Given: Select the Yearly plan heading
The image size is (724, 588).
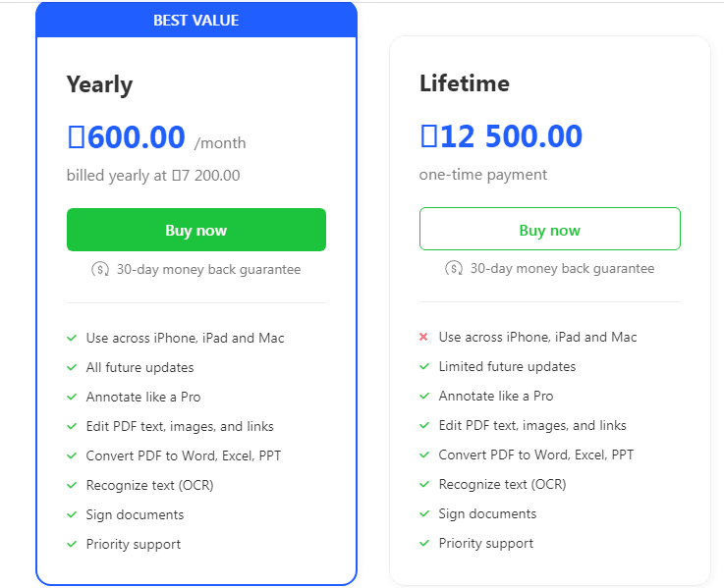Looking at the screenshot, I should coord(99,84).
